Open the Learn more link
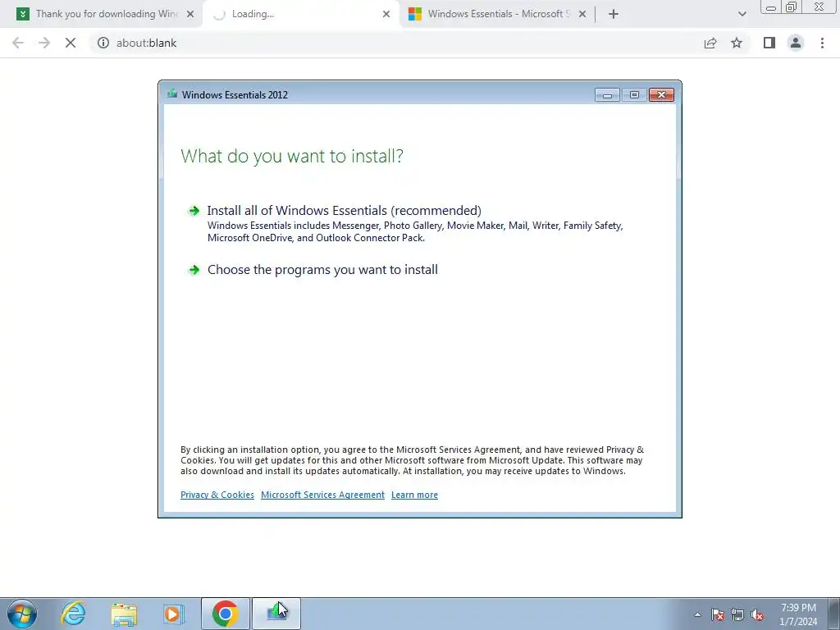This screenshot has height=630, width=840. [414, 495]
